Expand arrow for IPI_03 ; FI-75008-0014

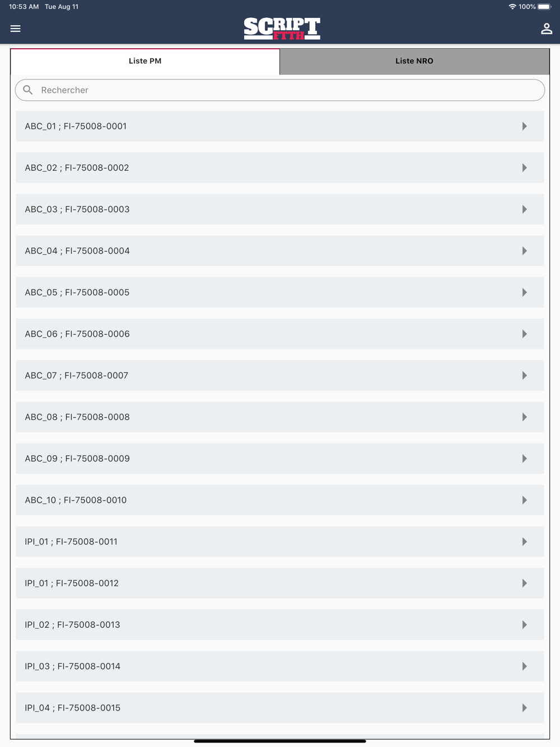[525, 666]
